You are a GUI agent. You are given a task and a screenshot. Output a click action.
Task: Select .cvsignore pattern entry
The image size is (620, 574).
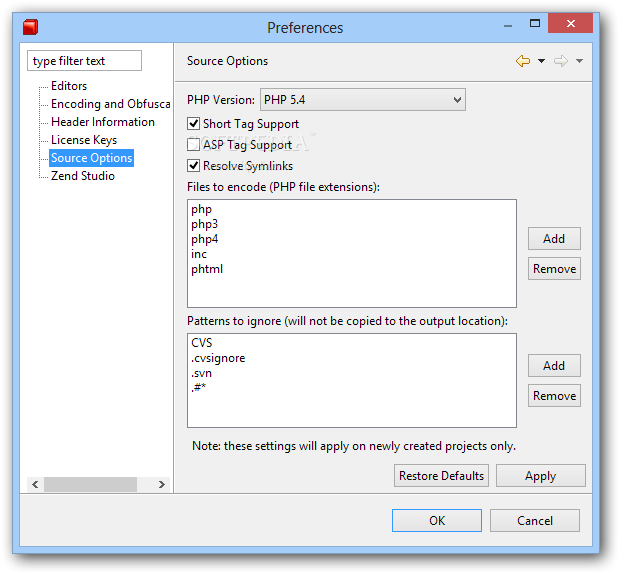tap(218, 358)
